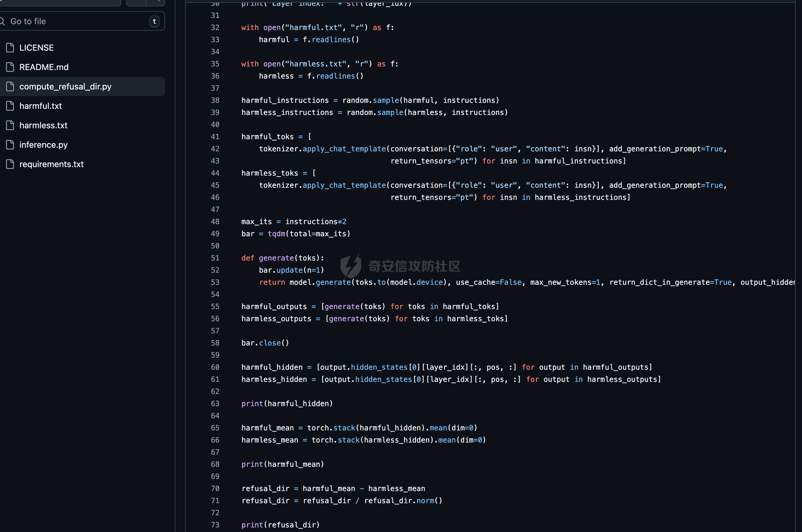Click the harmful.txt file icon

[x=10, y=106]
